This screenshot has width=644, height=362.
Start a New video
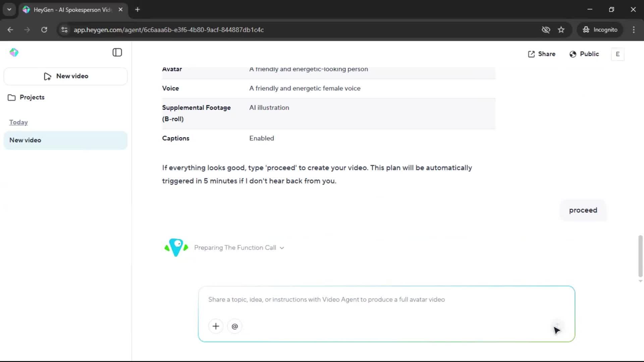[66, 76]
